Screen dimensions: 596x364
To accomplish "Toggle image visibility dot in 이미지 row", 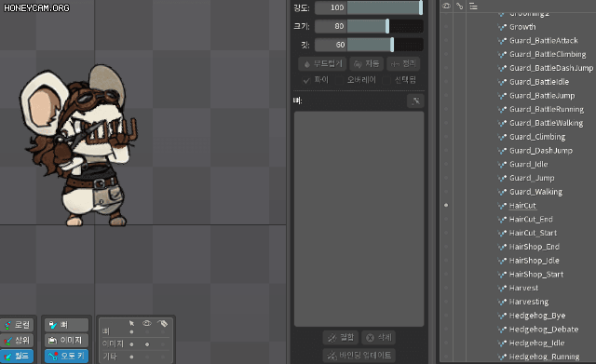I will 147,344.
